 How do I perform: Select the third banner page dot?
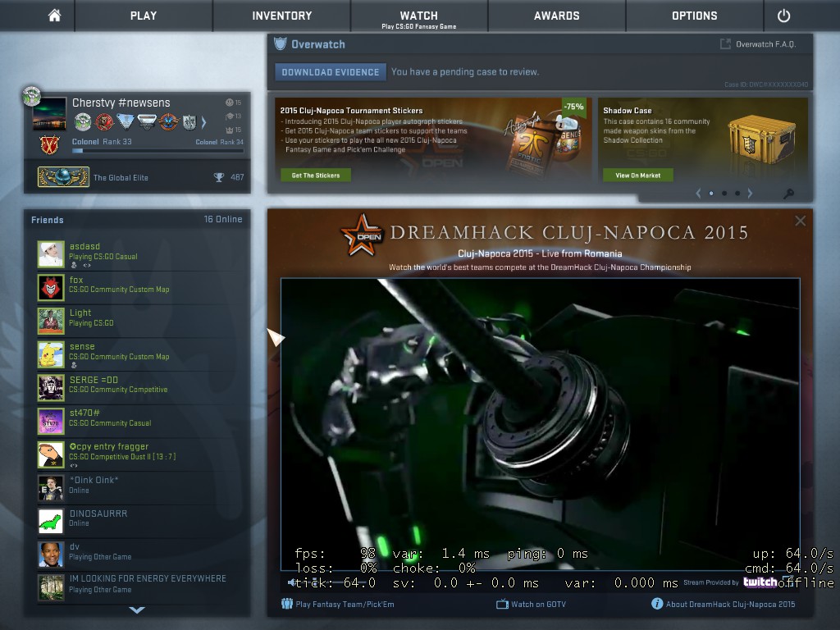coord(737,194)
